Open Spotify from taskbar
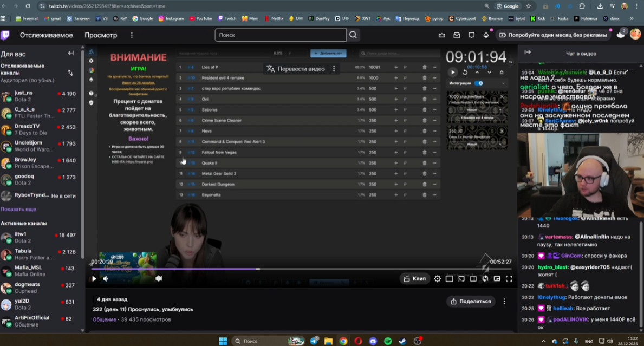Image resolution: width=644 pixels, height=346 pixels. [x=388, y=341]
